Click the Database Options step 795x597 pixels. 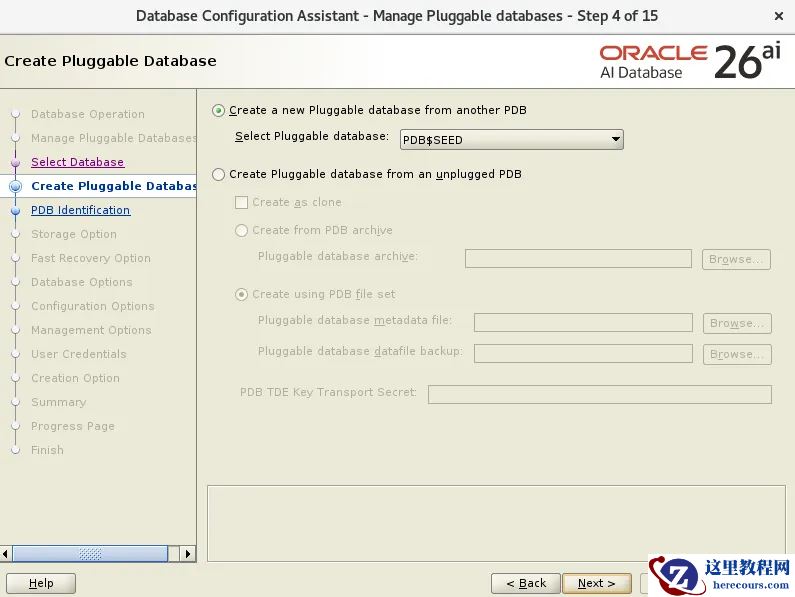pos(82,282)
